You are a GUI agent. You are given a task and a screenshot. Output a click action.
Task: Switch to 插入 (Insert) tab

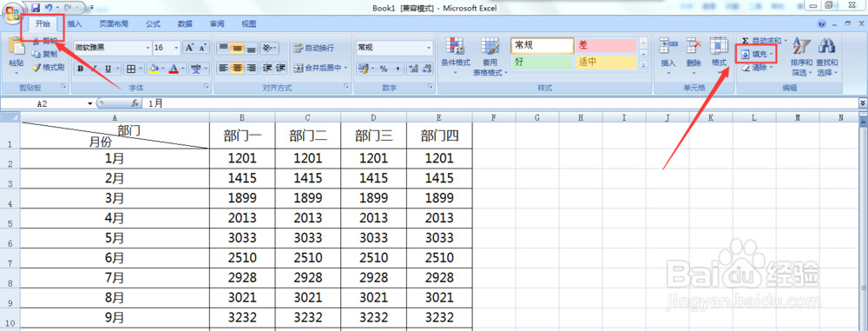point(75,23)
